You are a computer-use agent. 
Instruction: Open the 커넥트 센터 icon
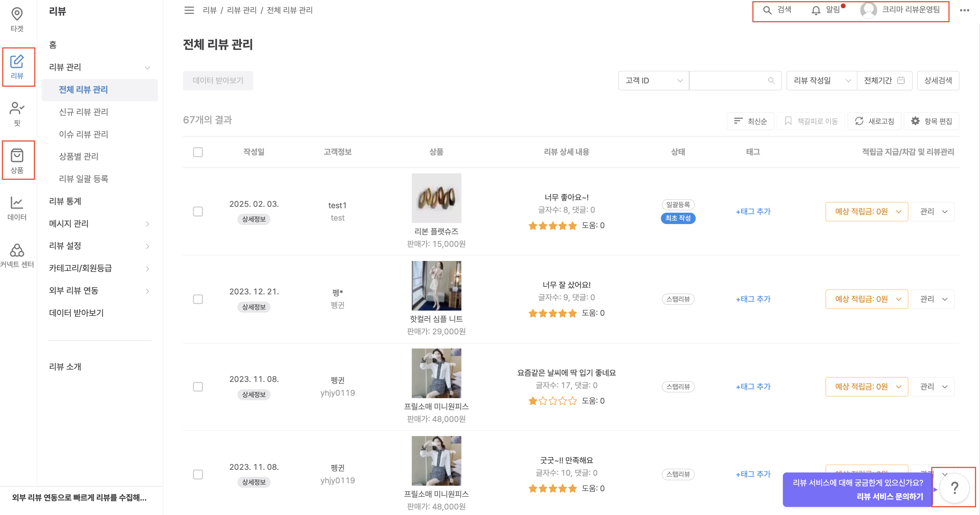(17, 255)
